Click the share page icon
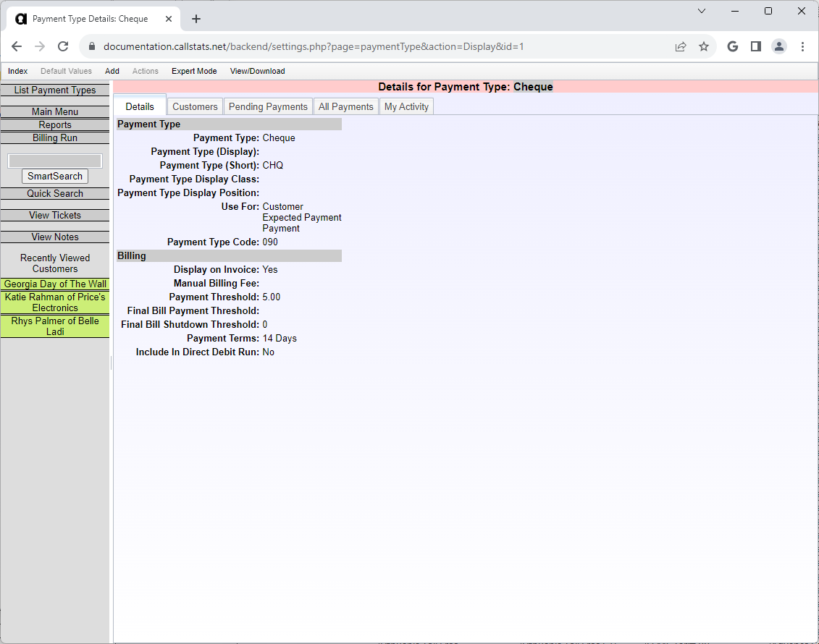819x644 pixels. 681,46
